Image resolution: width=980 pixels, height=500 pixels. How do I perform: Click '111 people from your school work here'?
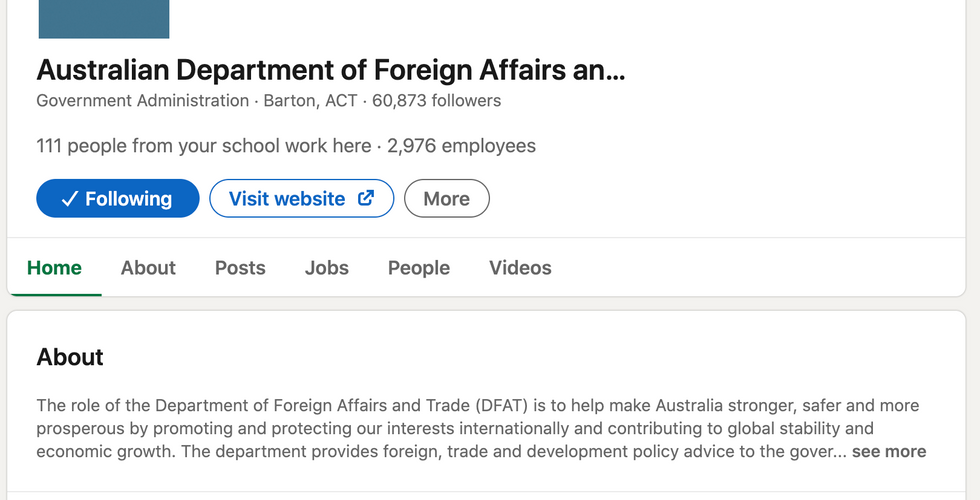(203, 146)
